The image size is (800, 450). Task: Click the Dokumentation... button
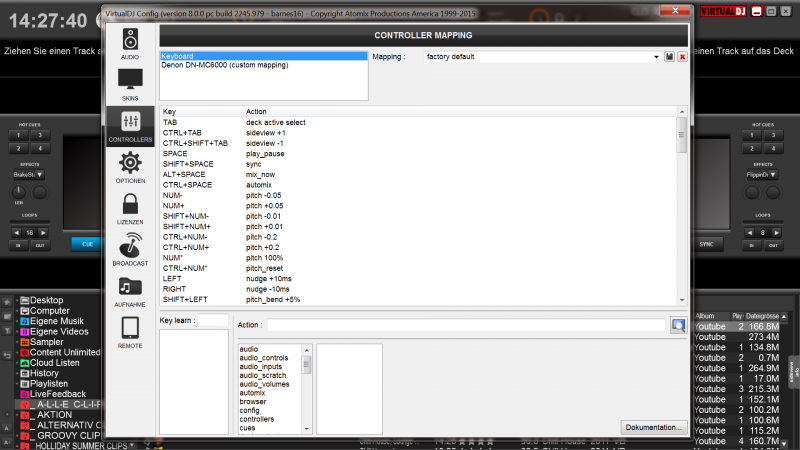(x=655, y=426)
